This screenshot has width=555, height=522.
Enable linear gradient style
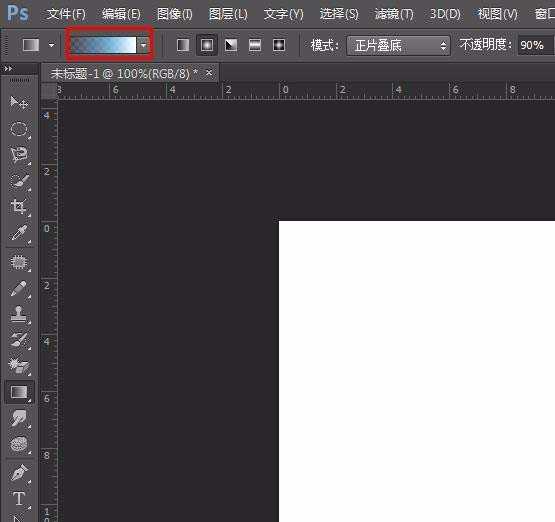(x=183, y=45)
